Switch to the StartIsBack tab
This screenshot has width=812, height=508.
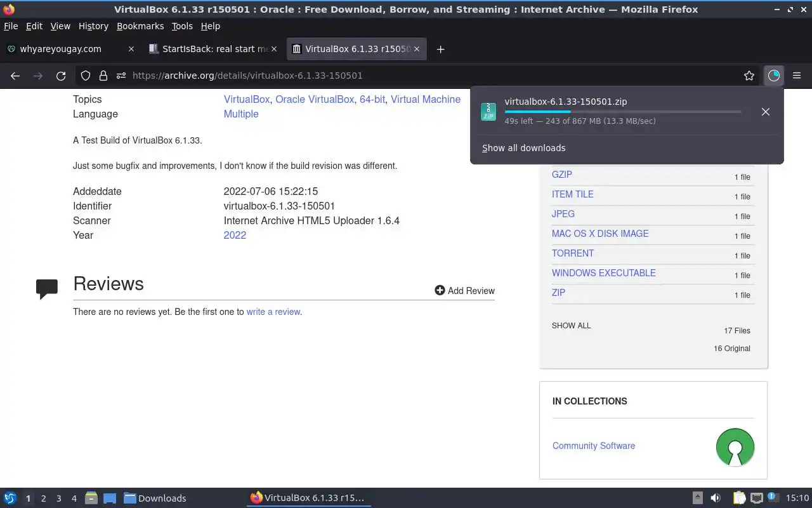point(214,49)
